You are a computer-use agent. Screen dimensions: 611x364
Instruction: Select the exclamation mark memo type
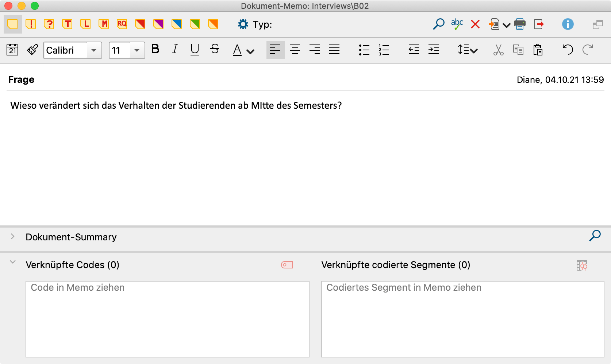pyautogui.click(x=31, y=24)
